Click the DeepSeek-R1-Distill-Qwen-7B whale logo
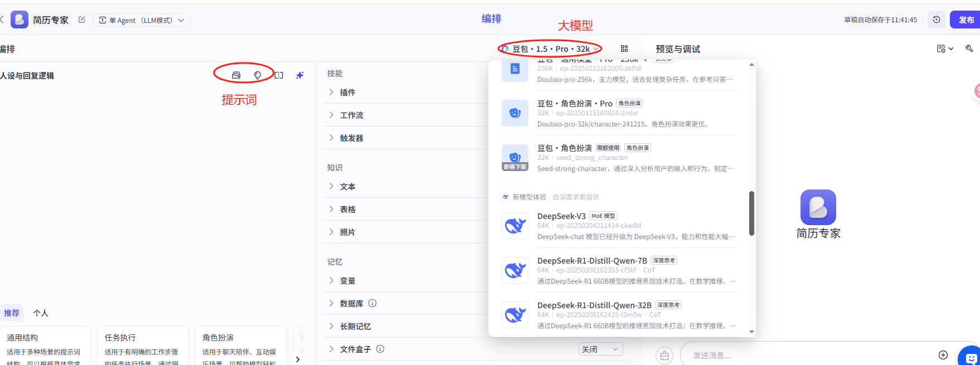 515,270
